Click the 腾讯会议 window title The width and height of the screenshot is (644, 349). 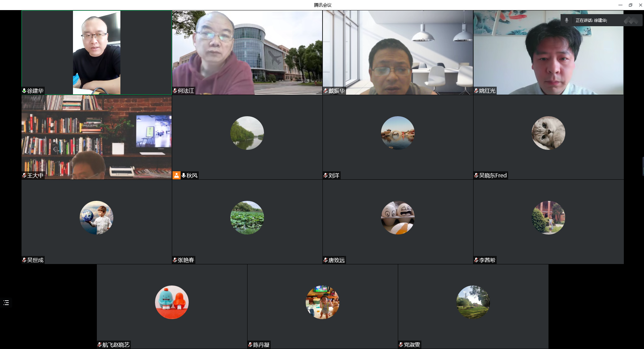323,5
